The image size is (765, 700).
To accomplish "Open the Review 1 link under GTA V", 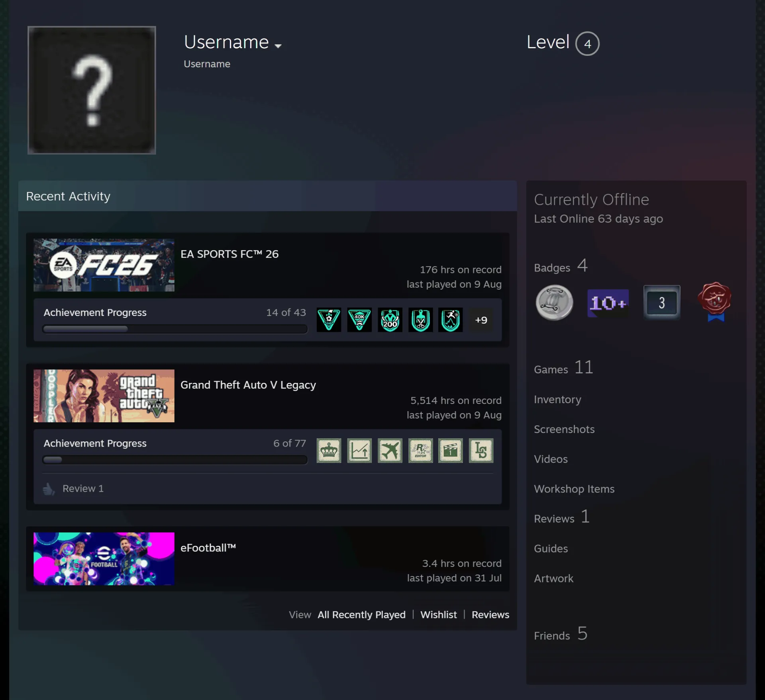I will [83, 488].
